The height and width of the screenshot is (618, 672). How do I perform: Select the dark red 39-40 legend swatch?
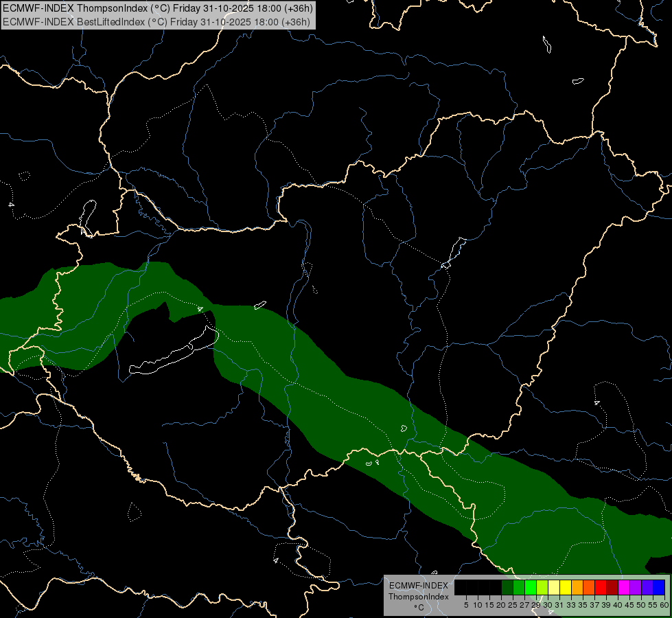coord(612,587)
